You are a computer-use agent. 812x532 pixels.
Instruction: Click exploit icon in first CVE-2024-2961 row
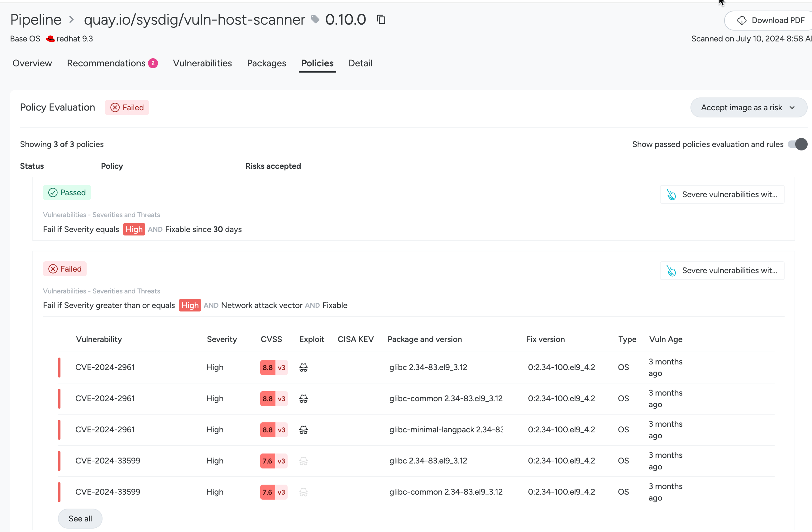point(303,367)
